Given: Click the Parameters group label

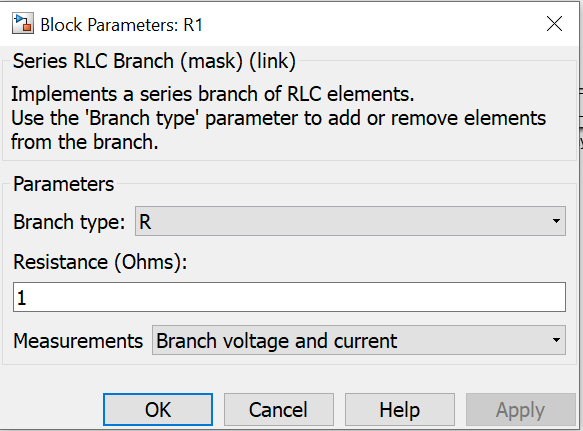Looking at the screenshot, I should (x=64, y=184).
